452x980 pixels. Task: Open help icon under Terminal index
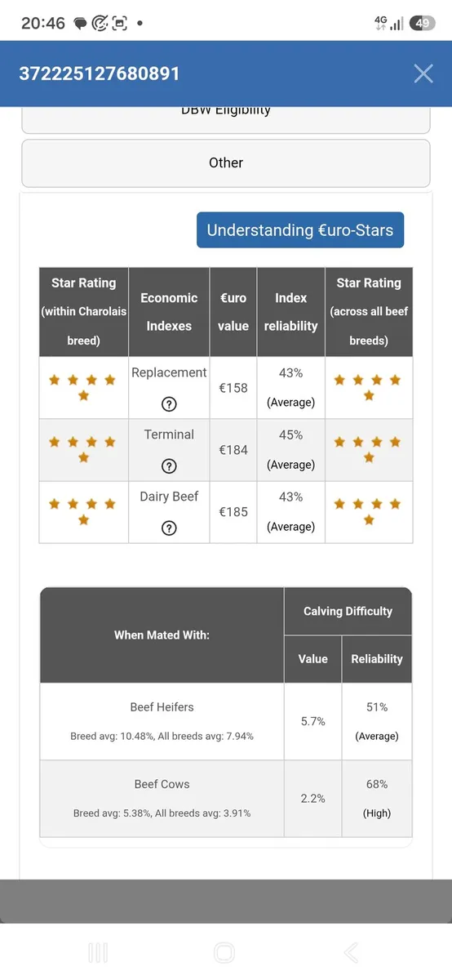[x=169, y=466]
